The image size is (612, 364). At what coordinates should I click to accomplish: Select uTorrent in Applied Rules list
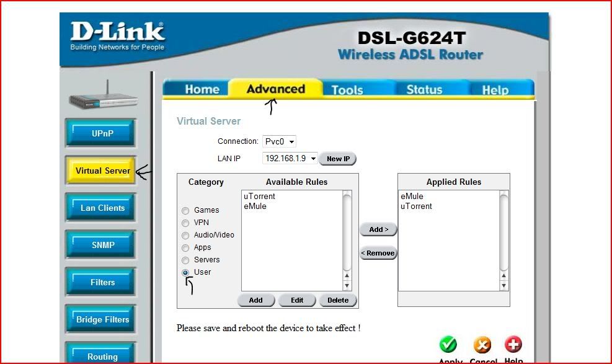click(x=417, y=206)
